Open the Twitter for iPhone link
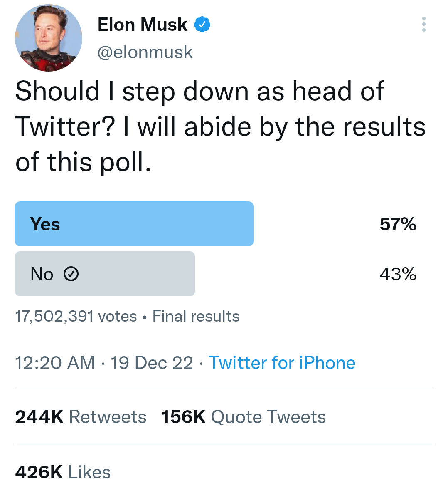 point(282,363)
